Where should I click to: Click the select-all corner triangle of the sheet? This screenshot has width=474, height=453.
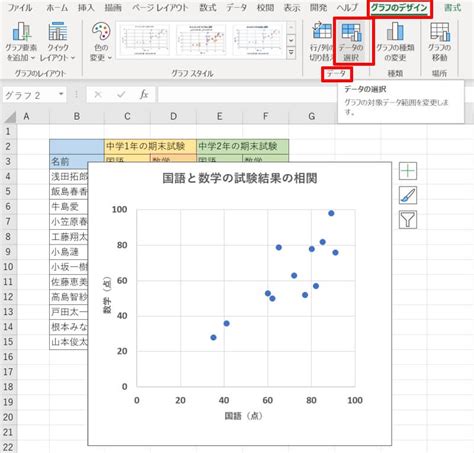10,117
